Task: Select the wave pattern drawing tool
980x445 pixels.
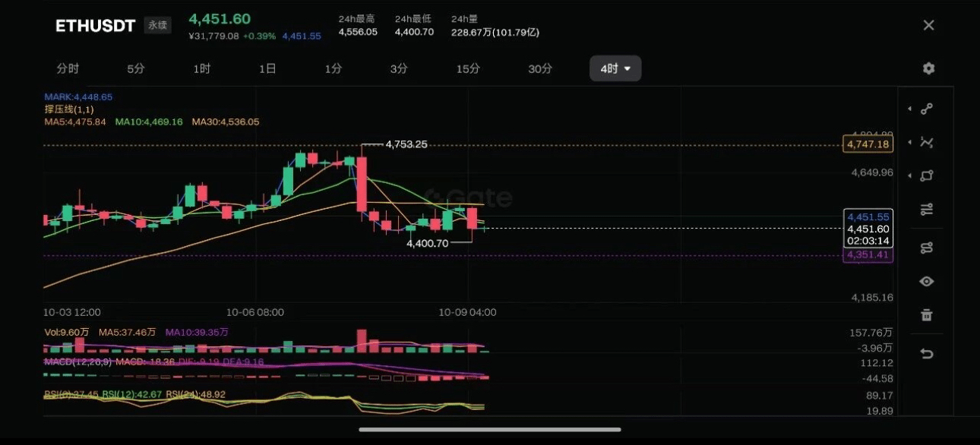Action: (x=927, y=142)
